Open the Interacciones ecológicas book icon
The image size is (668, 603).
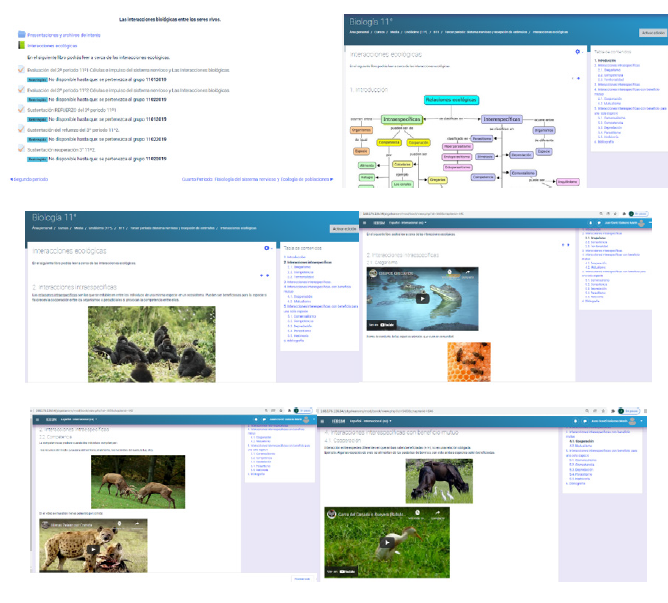pos(21,46)
